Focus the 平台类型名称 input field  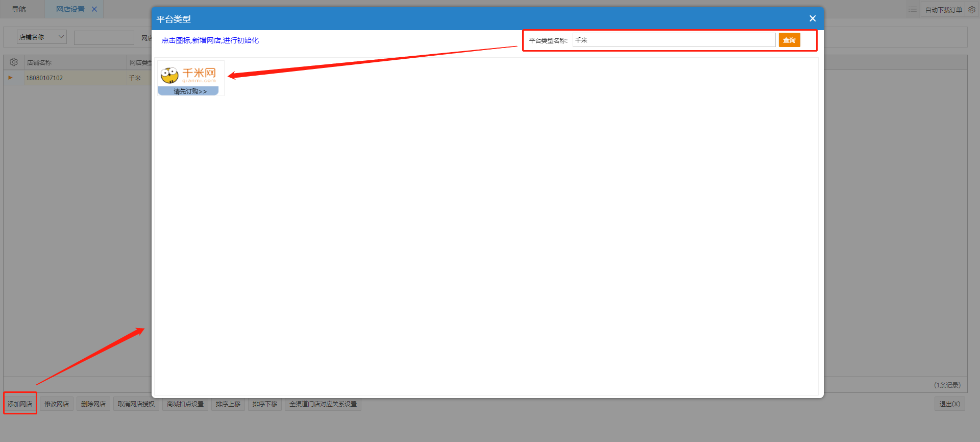674,40
